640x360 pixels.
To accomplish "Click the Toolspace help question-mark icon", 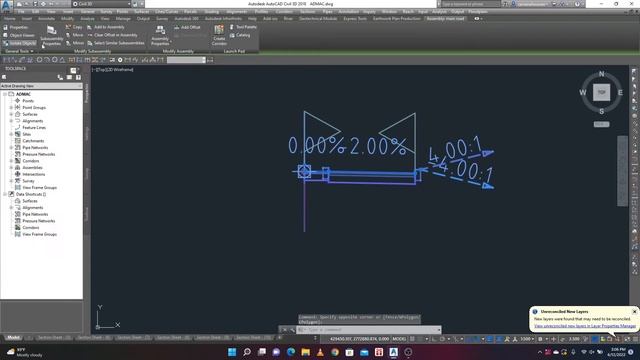I will point(78,77).
